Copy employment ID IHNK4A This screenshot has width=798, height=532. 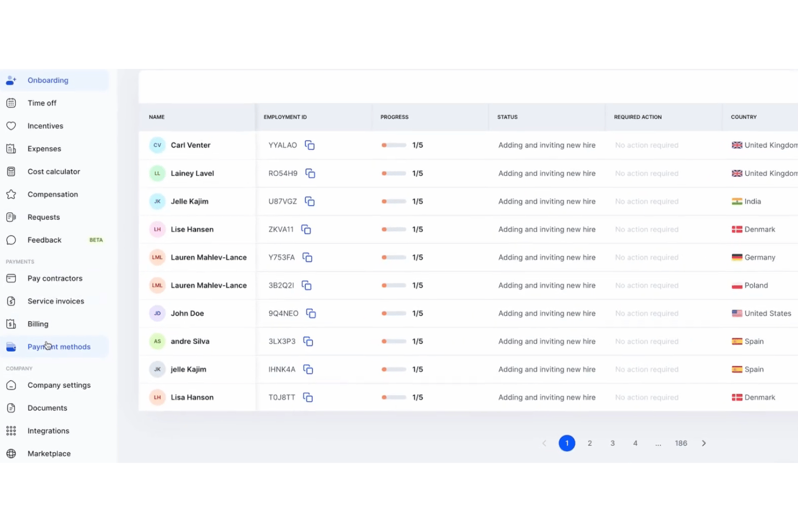pyautogui.click(x=308, y=369)
